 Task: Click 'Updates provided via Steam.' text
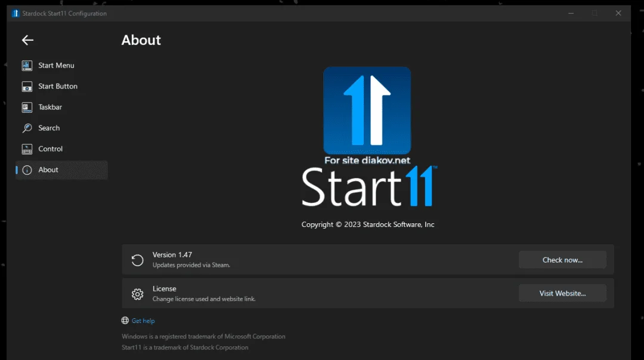pos(191,265)
